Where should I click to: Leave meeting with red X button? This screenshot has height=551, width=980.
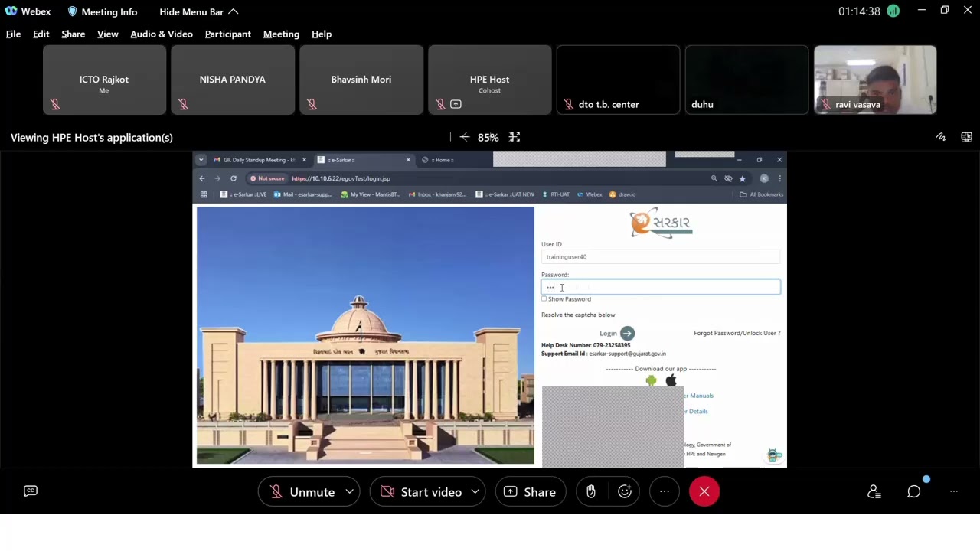coord(704,491)
